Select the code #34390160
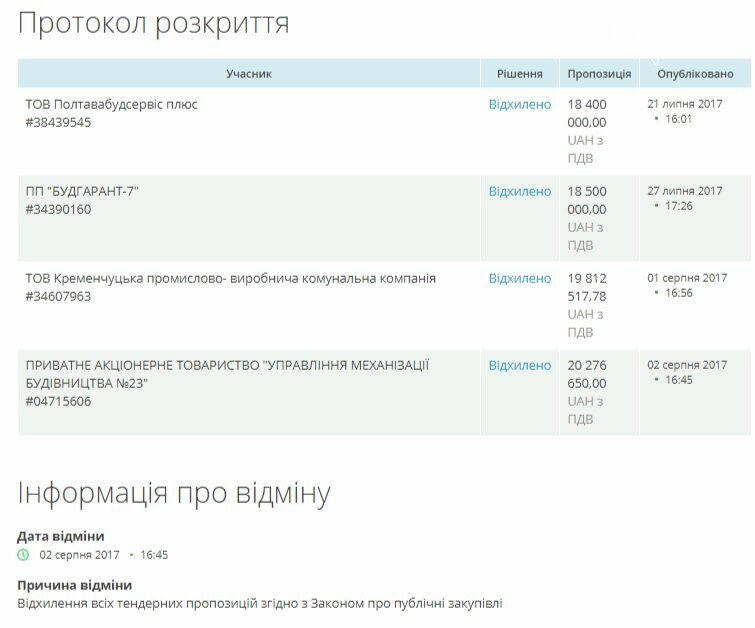Viewport: 755px width, 628px height. tap(58, 209)
